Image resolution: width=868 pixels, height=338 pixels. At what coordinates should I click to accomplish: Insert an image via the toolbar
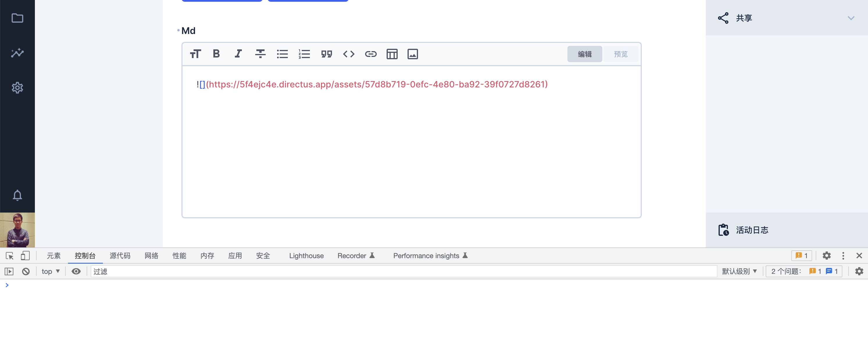[413, 54]
